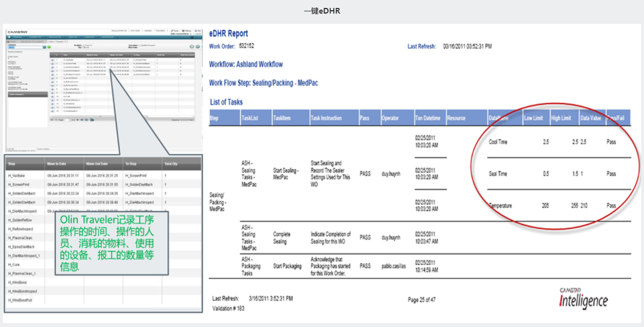Click the Move In Date column header
644x327 pixels.
click(x=64, y=164)
